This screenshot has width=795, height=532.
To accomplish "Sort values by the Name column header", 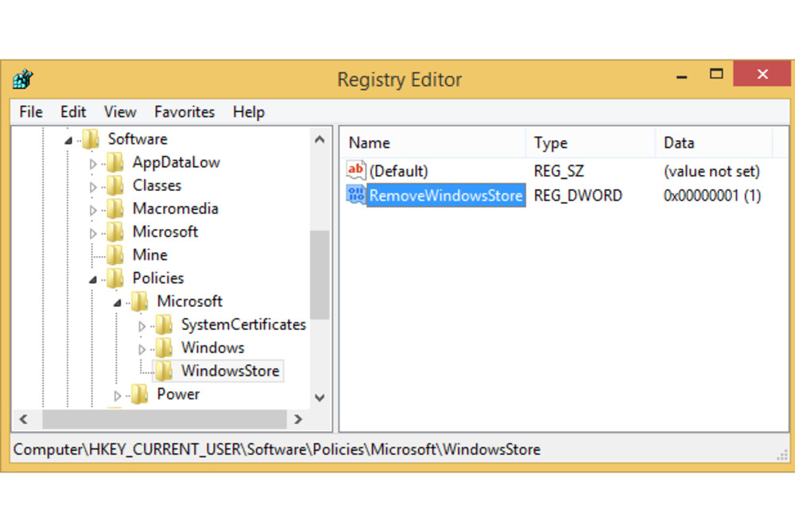I will (434, 143).
